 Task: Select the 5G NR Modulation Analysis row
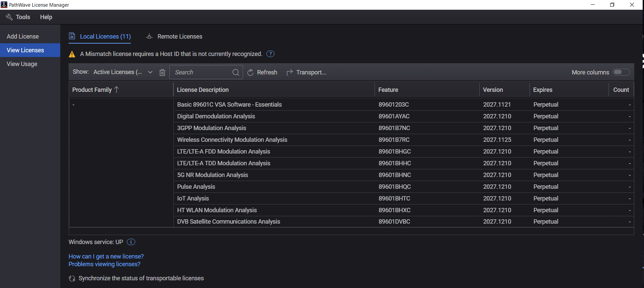(213, 175)
